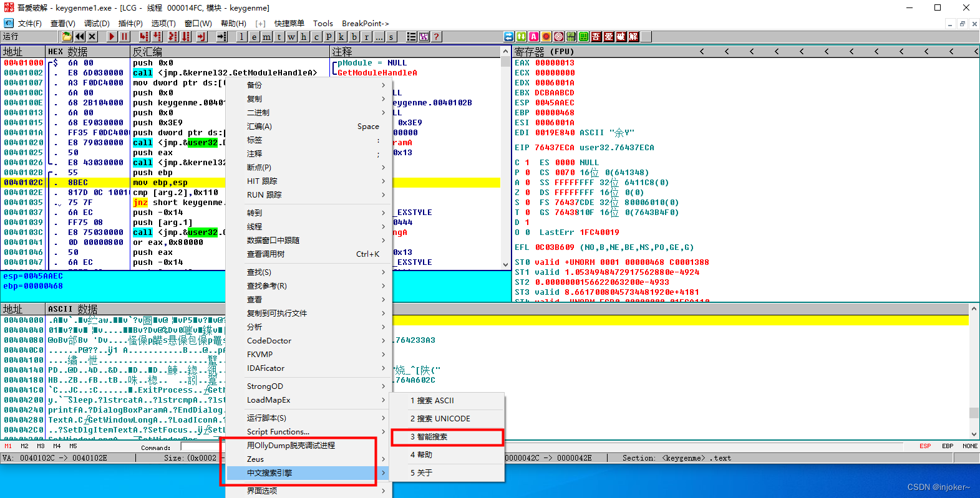Image resolution: width=980 pixels, height=498 pixels.
Task: Click the trace over toolbar icon
Action: 185,37
